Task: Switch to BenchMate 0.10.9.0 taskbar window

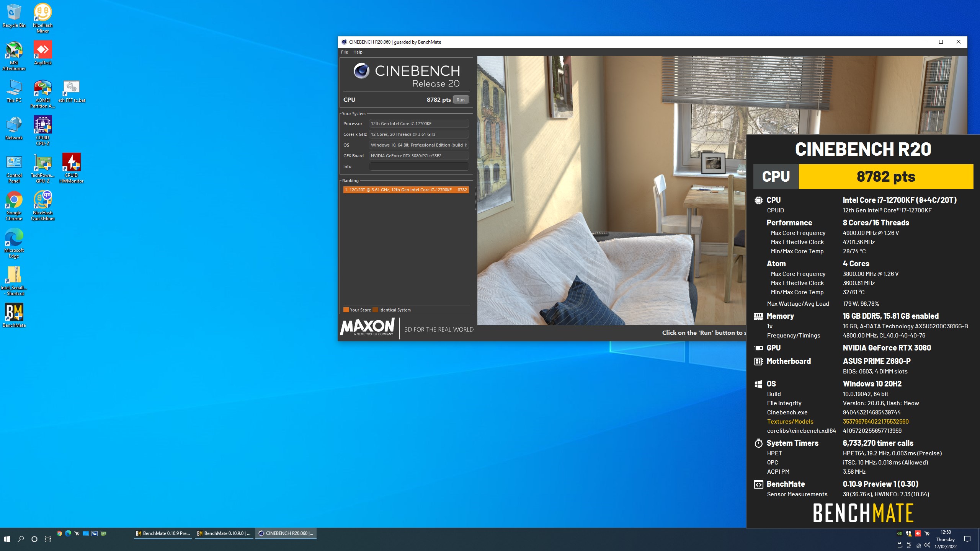Action: pyautogui.click(x=224, y=533)
